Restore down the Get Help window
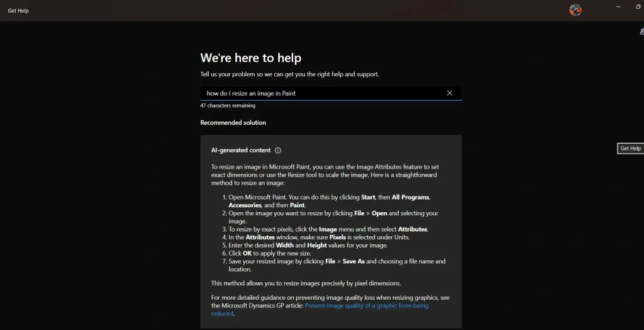 tap(638, 6)
